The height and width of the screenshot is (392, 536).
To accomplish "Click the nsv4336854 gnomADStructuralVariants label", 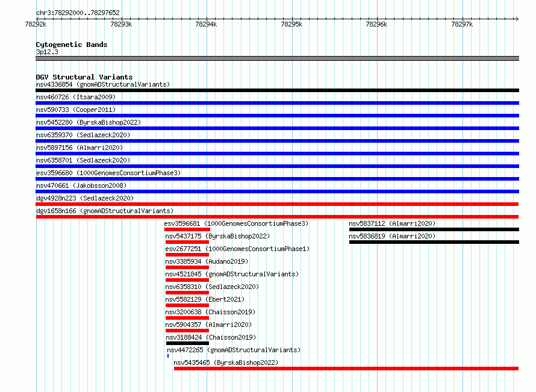I will pos(103,84).
